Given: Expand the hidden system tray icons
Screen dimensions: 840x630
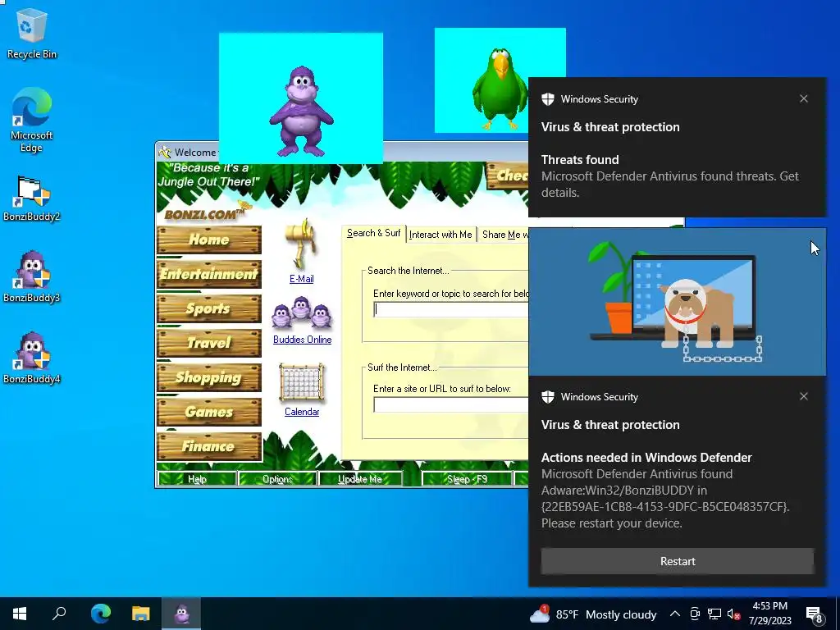Looking at the screenshot, I should (675, 614).
